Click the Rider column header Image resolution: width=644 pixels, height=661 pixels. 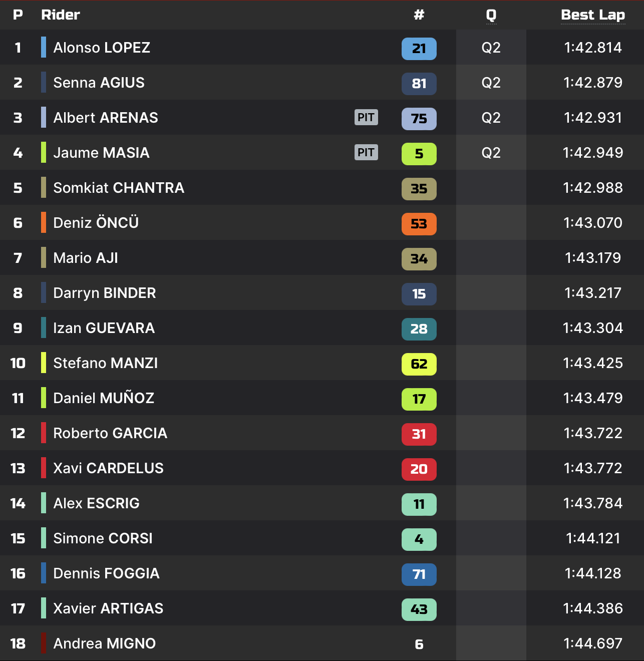tap(61, 15)
